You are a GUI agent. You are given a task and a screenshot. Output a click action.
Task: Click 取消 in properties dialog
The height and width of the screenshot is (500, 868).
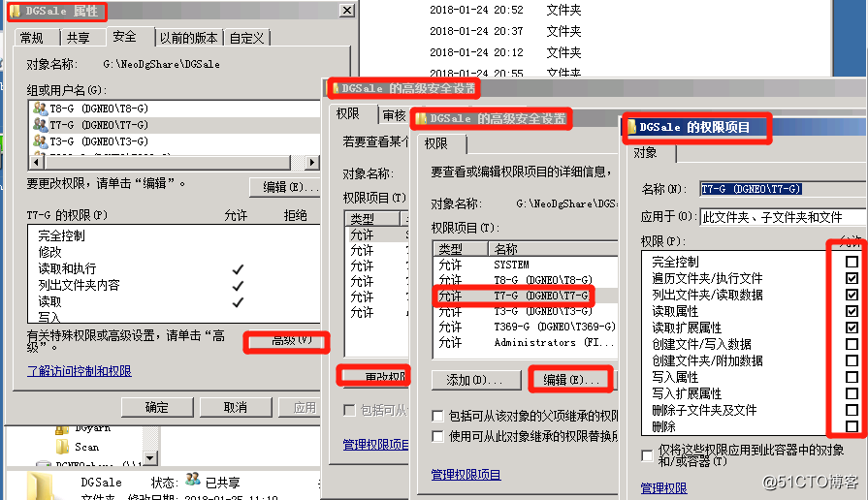236,408
